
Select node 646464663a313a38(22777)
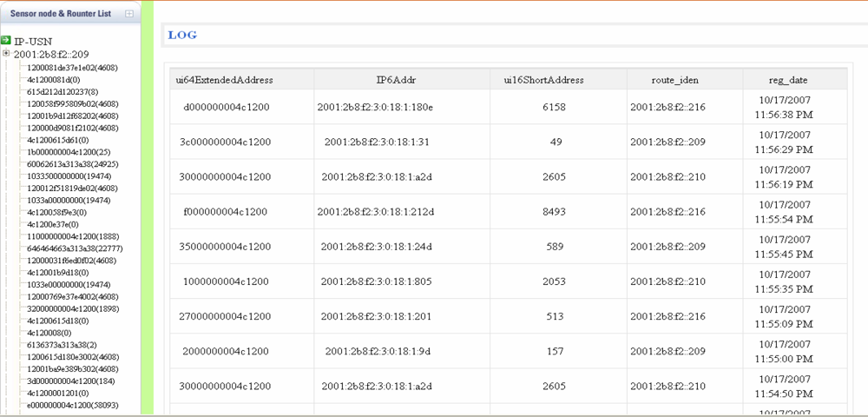[74, 248]
